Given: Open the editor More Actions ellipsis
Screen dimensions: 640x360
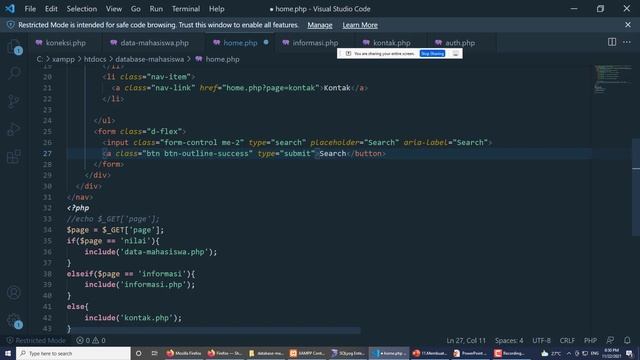Looking at the screenshot, I should pyautogui.click(x=627, y=42).
